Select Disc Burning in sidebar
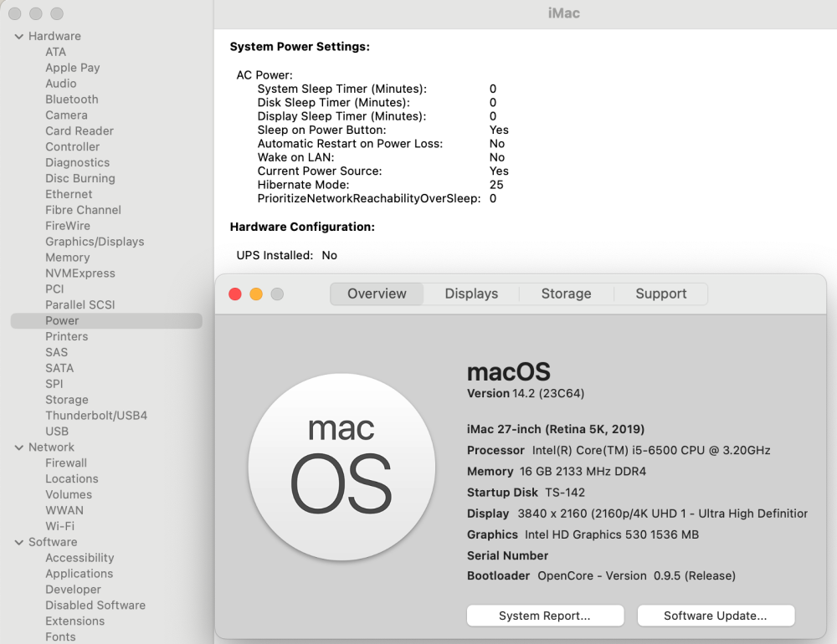The height and width of the screenshot is (644, 837). [x=80, y=179]
